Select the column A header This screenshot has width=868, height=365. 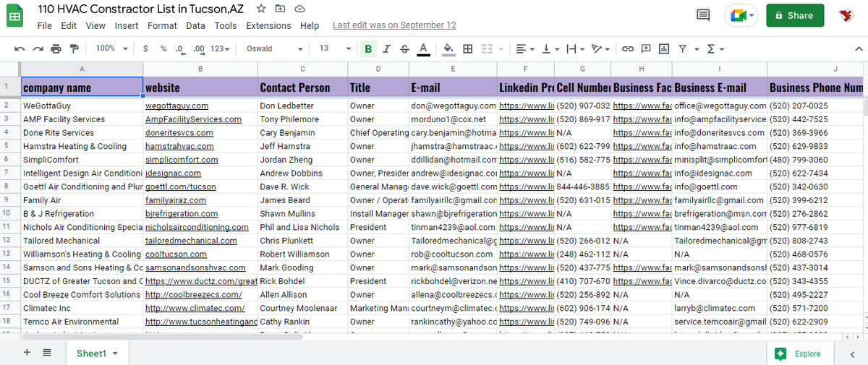(82, 69)
